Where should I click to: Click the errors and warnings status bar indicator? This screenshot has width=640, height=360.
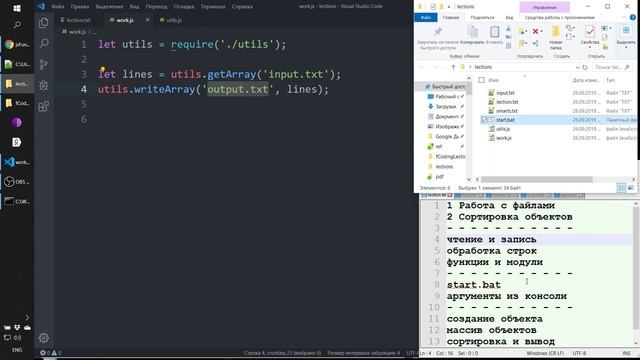point(51,353)
